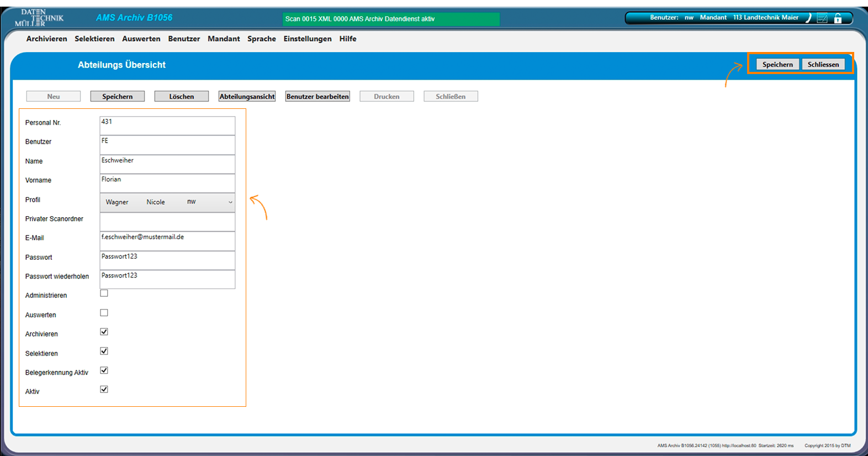Open the Hilfe menu
868x456 pixels.
(348, 39)
